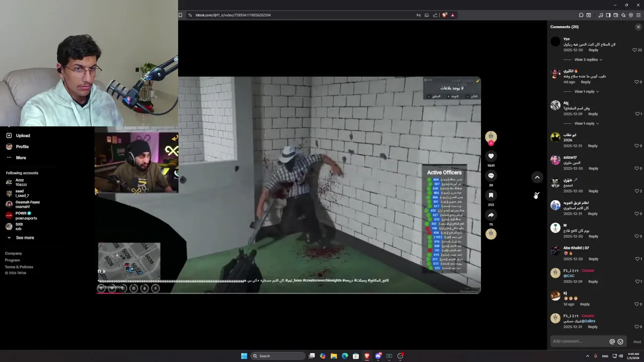
Task: Open Brave Shields lion icon
Action: click(x=445, y=15)
